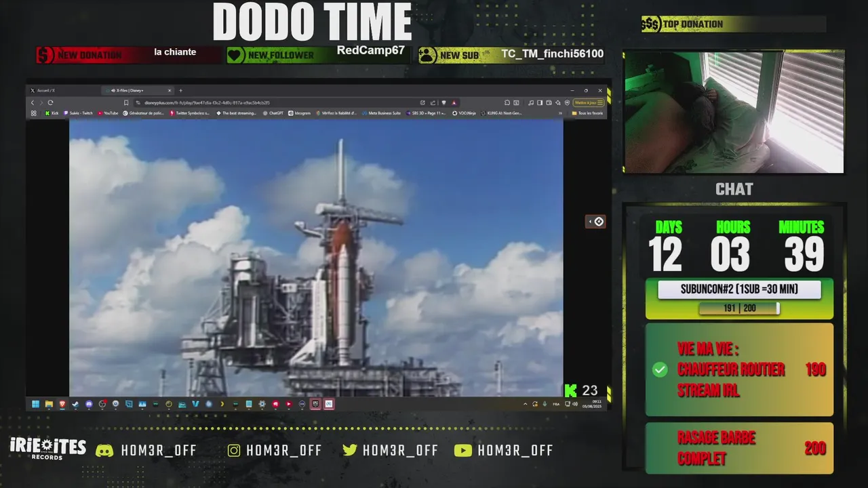Screen dimensions: 868x488
Task: Click the space shuttle video to pause
Action: click(x=316, y=258)
